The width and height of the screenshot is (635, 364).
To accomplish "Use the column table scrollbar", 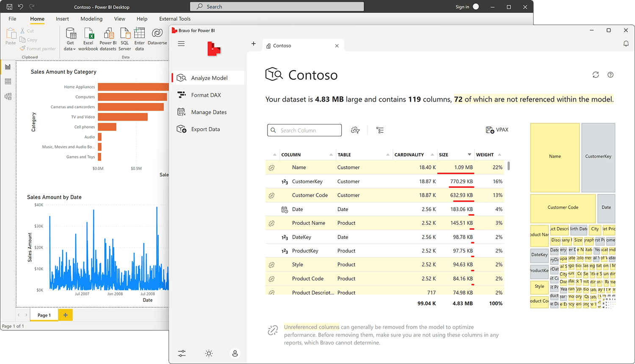I will click(508, 165).
